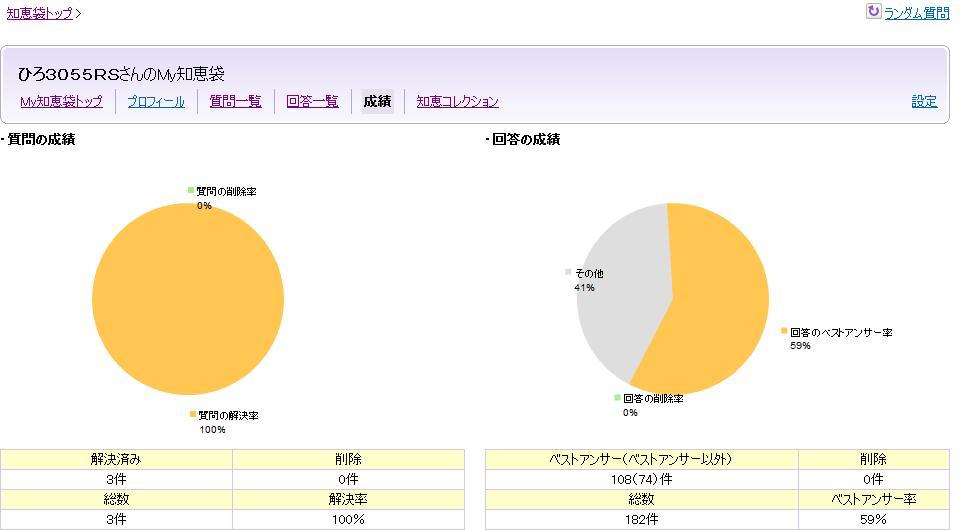This screenshot has width=960, height=530.
Task: Open the 質問一覧 tab
Action: [x=235, y=101]
